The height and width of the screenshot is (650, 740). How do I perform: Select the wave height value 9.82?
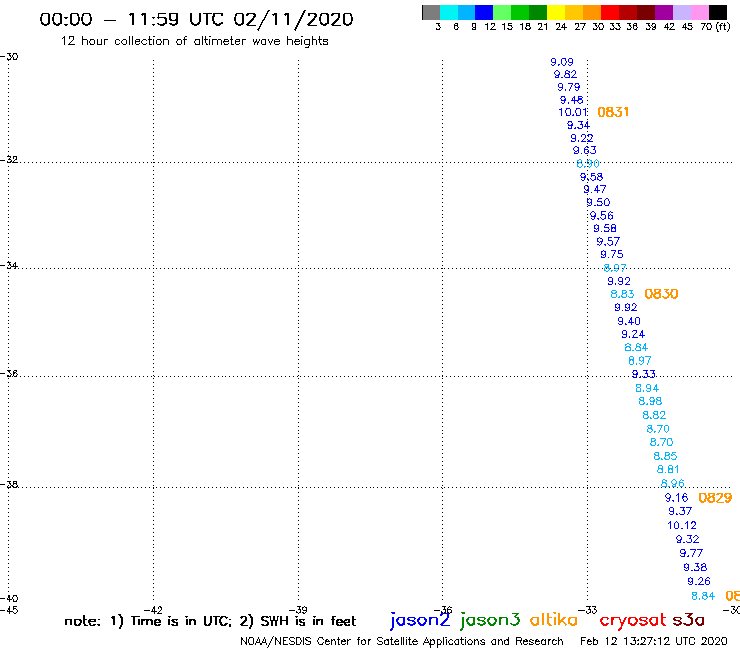coord(565,74)
